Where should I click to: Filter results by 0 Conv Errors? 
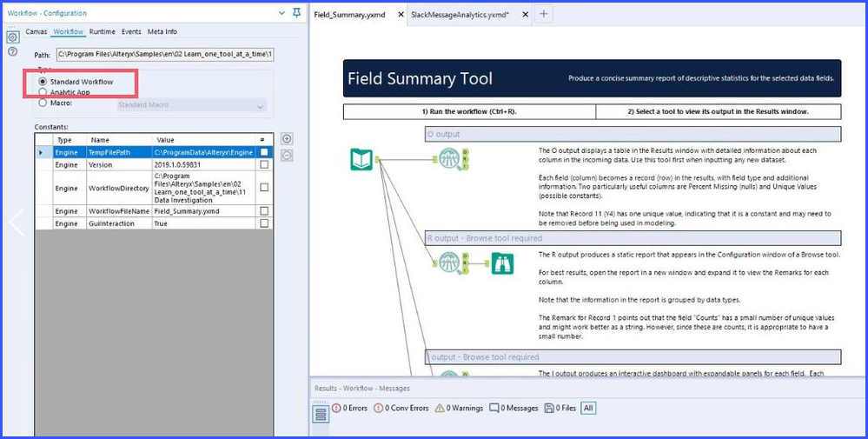[401, 408]
